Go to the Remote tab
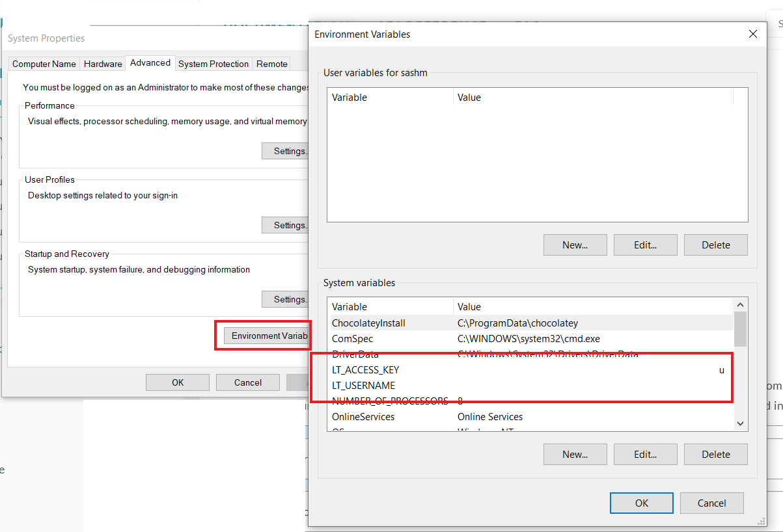 271,64
